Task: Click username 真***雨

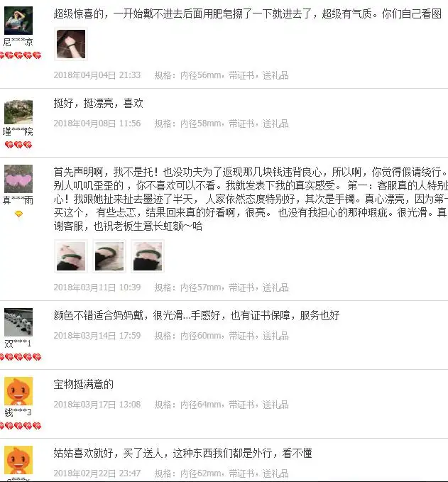Action: click(x=18, y=200)
